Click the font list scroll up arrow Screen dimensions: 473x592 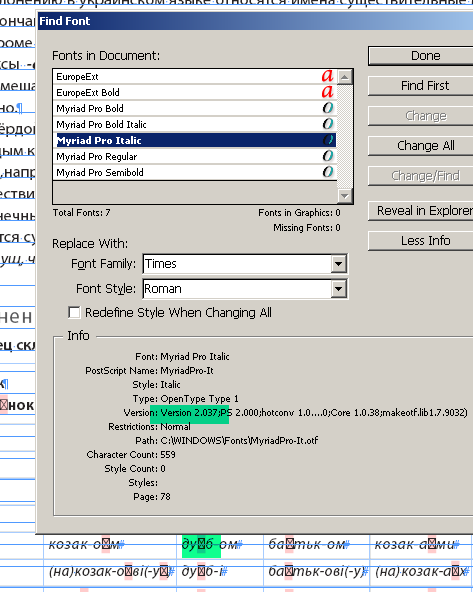(344, 77)
